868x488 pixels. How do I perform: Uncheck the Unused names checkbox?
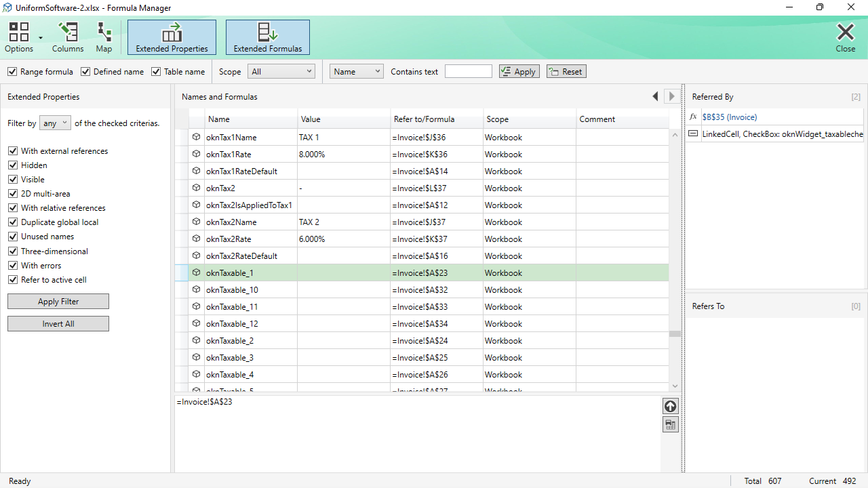[12, 237]
